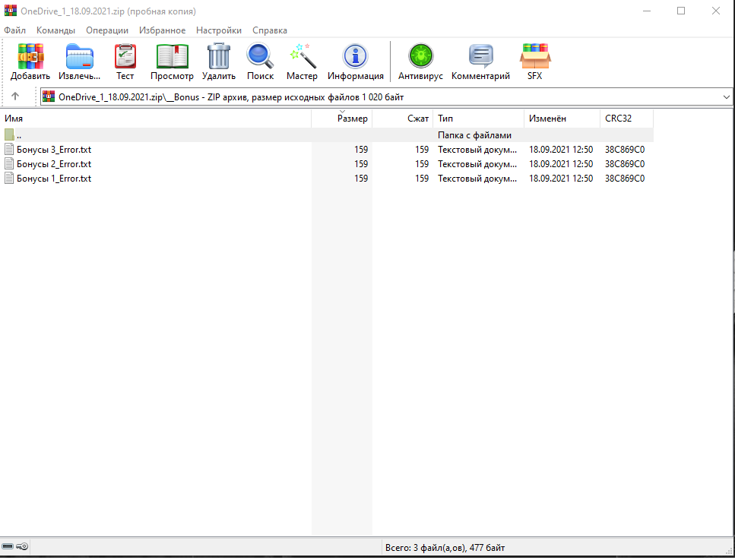This screenshot has width=735, height=560.
Task: Sort by the CRC32 column header
Action: [x=626, y=119]
